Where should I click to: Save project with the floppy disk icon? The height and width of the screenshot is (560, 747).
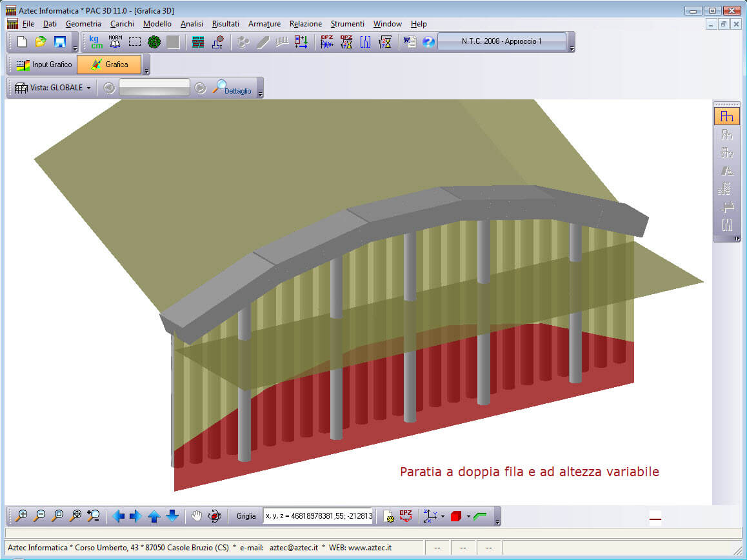[x=60, y=42]
